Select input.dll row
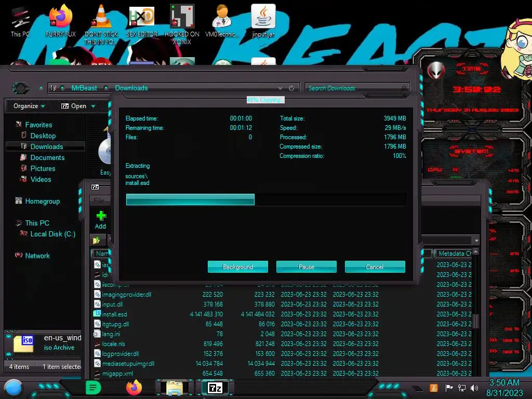532x399 pixels. click(x=282, y=304)
